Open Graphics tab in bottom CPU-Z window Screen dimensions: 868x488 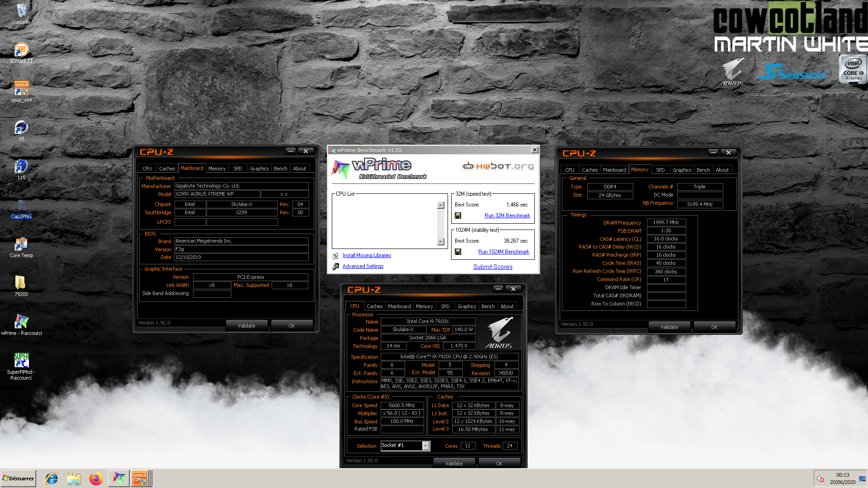click(x=467, y=306)
